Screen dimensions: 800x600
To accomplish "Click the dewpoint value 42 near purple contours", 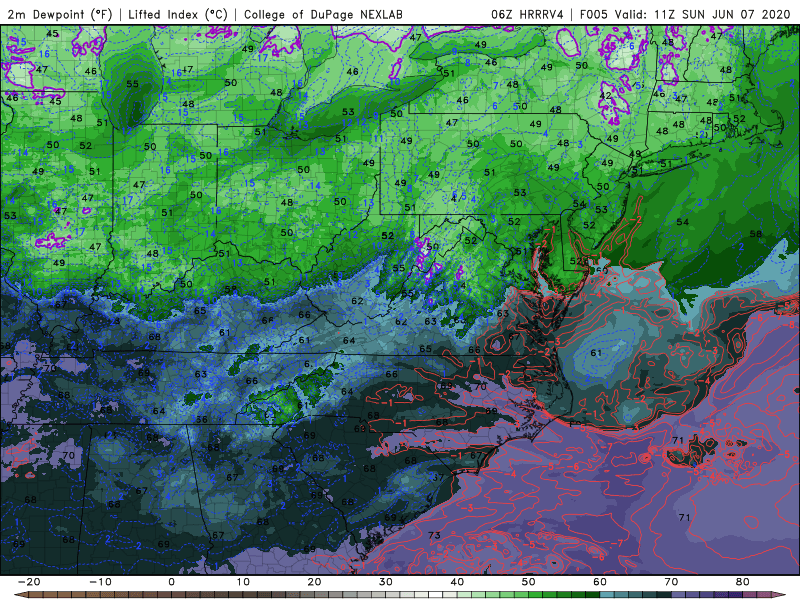I will tap(605, 95).
